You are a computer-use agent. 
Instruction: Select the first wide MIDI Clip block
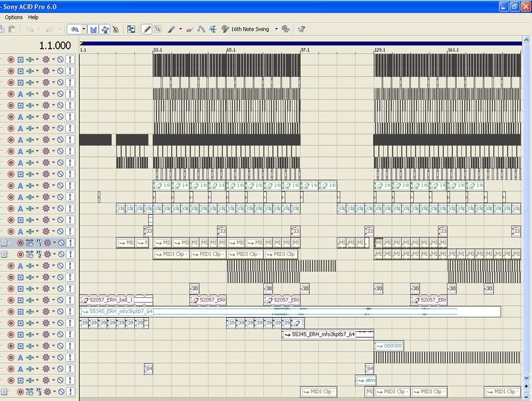tap(172, 254)
